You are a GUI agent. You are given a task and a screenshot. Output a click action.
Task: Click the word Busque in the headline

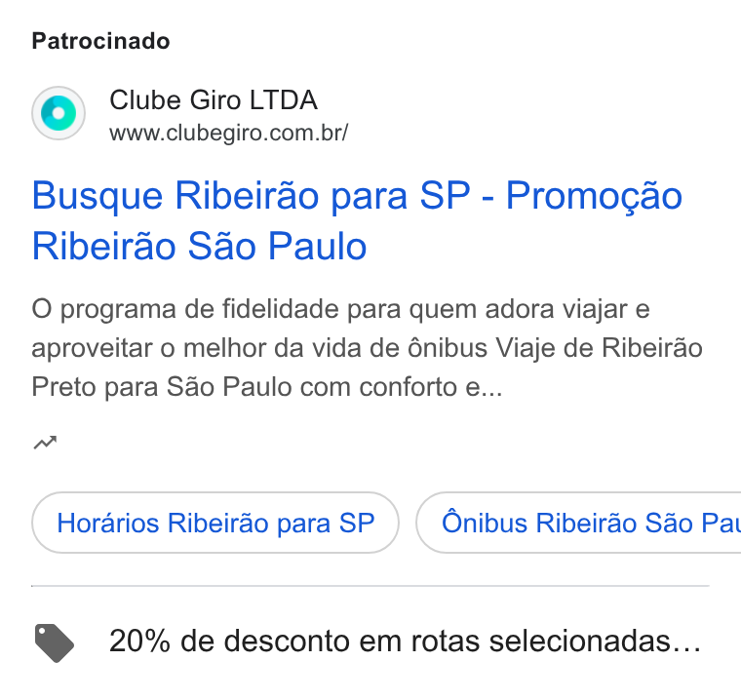point(97,196)
